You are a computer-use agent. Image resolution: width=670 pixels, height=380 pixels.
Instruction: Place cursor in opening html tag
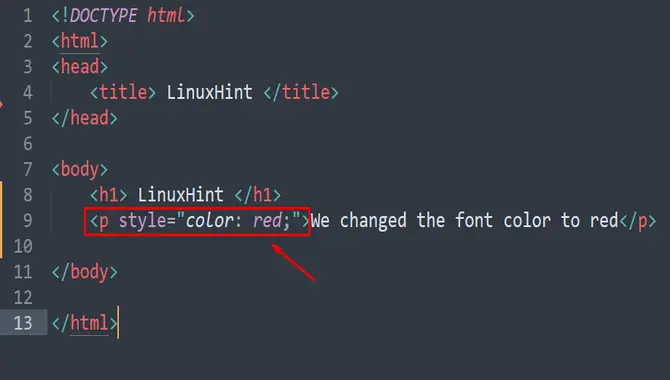(80, 41)
